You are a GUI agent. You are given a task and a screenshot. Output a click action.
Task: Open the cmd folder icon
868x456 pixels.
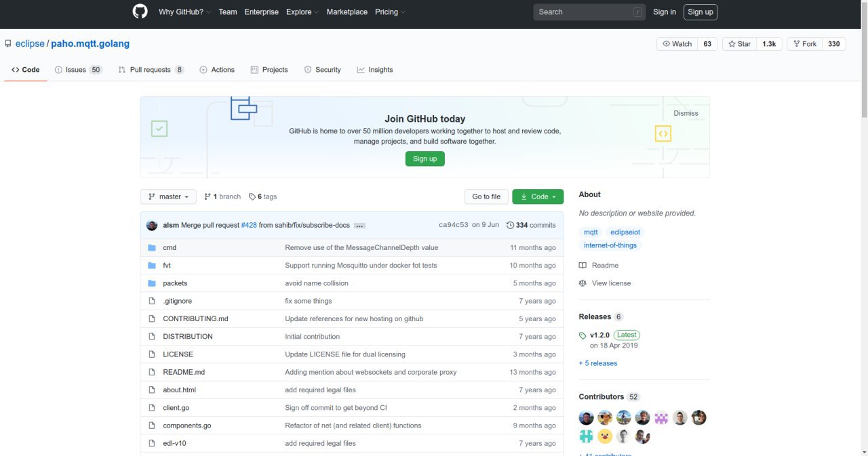[x=152, y=248]
